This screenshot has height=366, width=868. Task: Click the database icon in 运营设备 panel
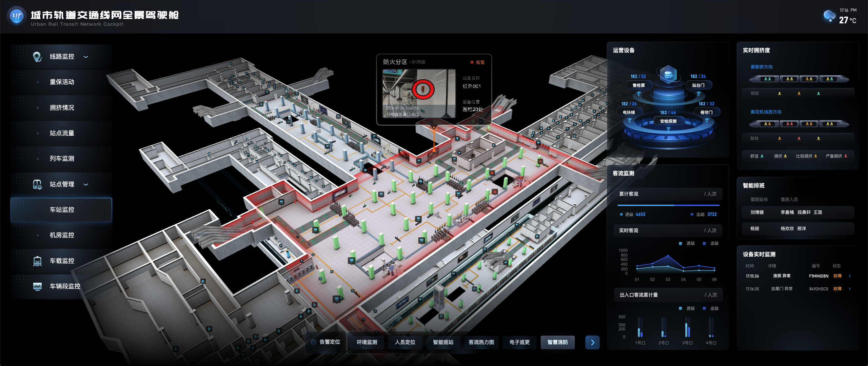click(x=668, y=74)
